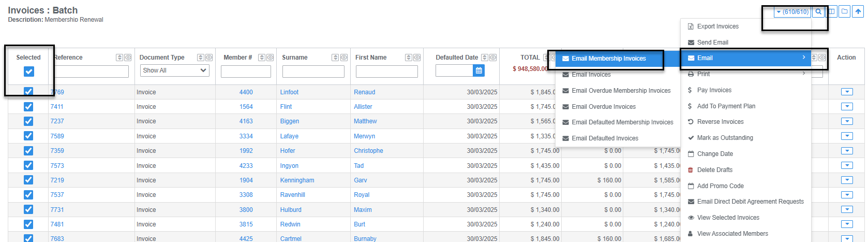The width and height of the screenshot is (868, 242).
Task: Uncheck the checkbox for invoice 7731
Action: pyautogui.click(x=28, y=209)
